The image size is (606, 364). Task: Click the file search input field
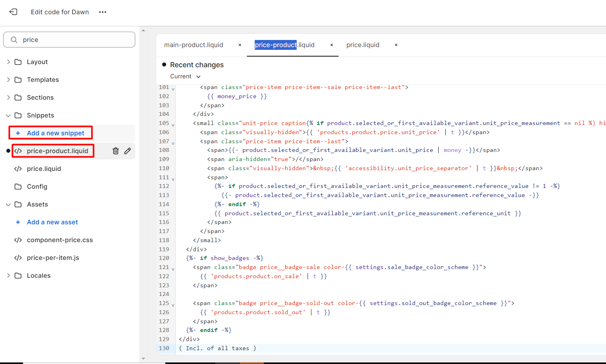[69, 40]
